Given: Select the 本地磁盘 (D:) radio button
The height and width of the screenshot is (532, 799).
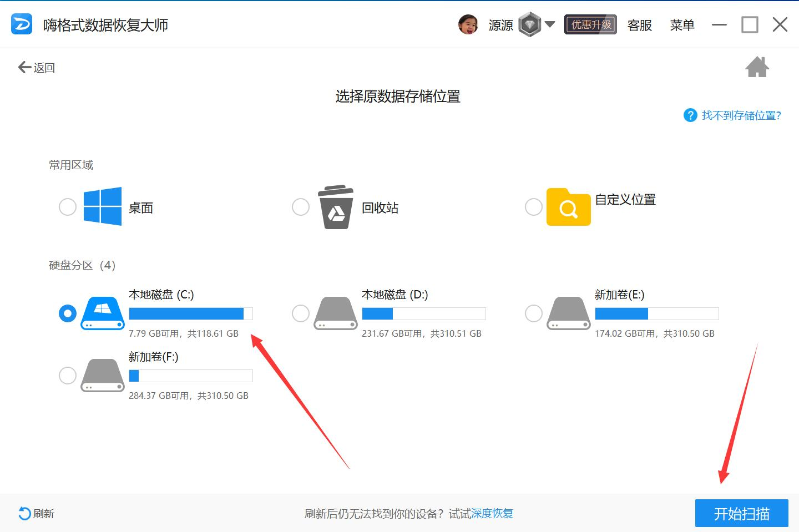Looking at the screenshot, I should pos(301,313).
